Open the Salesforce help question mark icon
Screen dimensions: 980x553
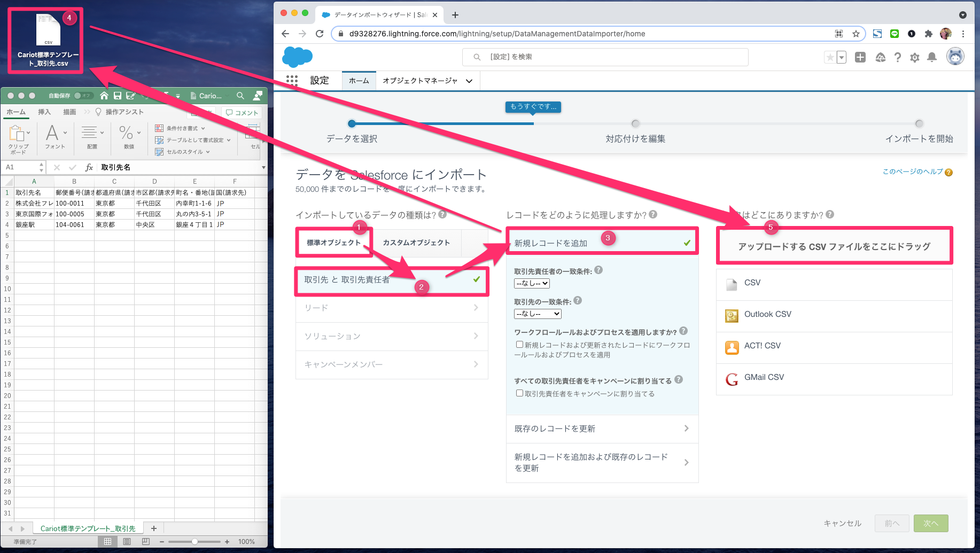[898, 57]
